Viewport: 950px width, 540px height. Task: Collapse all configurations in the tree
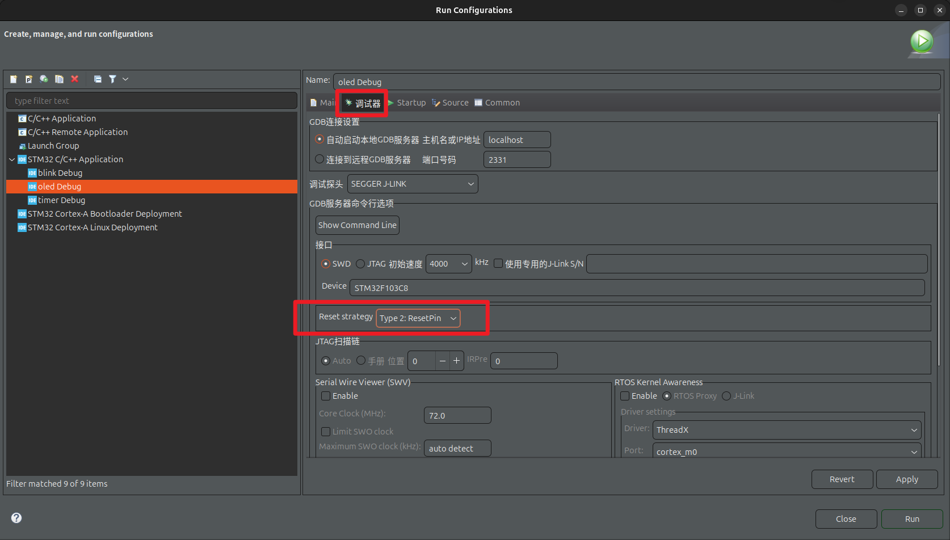pyautogui.click(x=97, y=79)
